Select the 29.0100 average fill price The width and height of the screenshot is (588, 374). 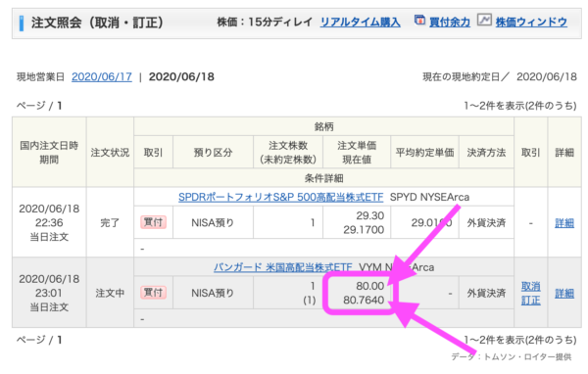tap(431, 223)
